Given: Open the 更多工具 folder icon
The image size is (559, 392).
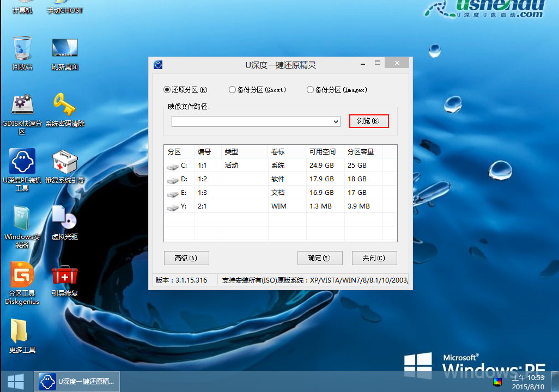Looking at the screenshot, I should [22, 335].
